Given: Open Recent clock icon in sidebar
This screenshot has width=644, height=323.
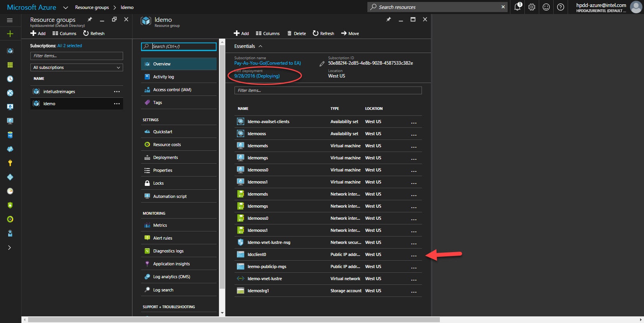Looking at the screenshot, I should 10,79.
